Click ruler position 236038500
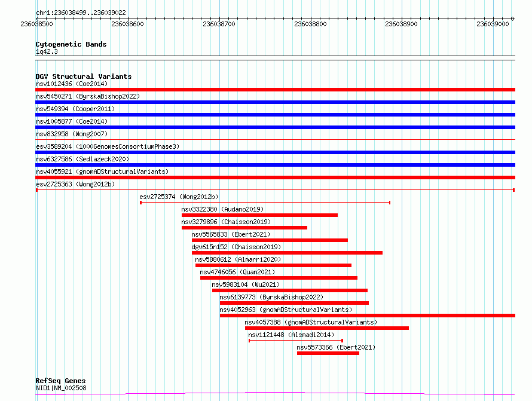532x401 pixels. 36,24
